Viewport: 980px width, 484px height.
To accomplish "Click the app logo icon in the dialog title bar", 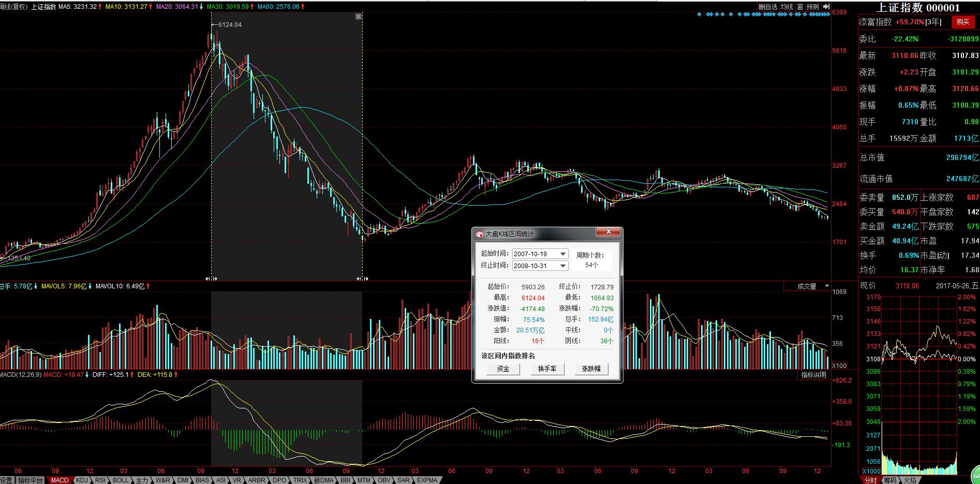I will coord(480,234).
